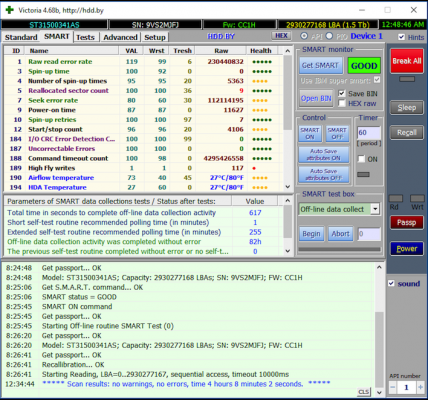The width and height of the screenshot is (428, 400).
Task: Click the Abort test button
Action: 340,234
